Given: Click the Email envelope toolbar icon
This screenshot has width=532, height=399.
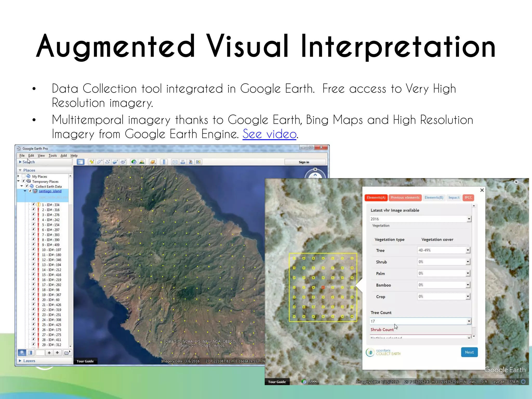Looking at the screenshot, I should tap(175, 162).
